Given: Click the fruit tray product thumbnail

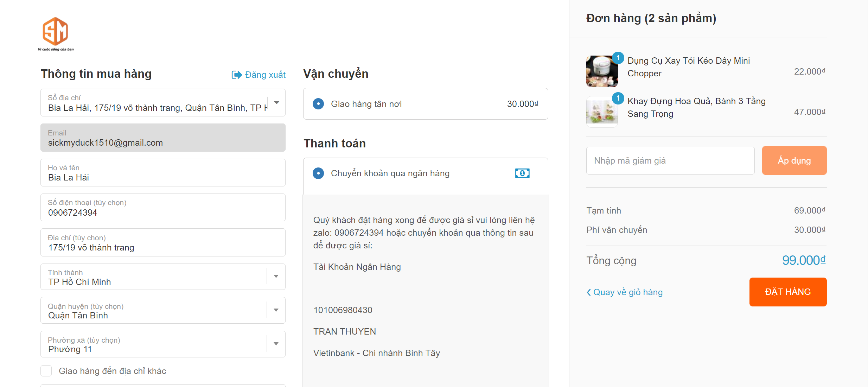Looking at the screenshot, I should click(602, 112).
